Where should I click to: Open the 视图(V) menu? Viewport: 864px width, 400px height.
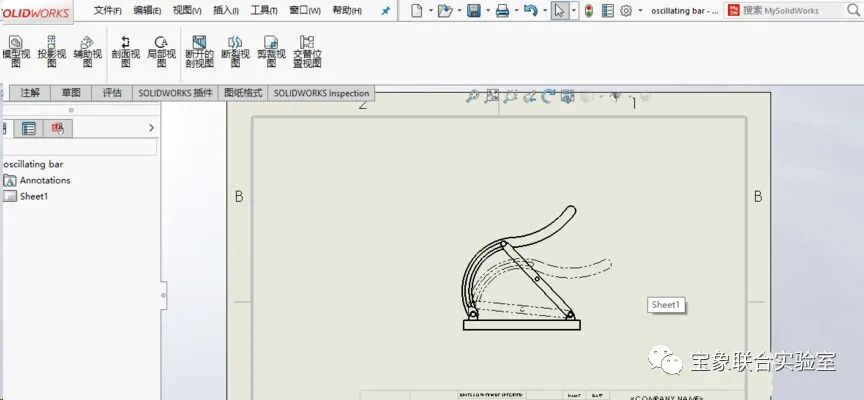point(187,10)
